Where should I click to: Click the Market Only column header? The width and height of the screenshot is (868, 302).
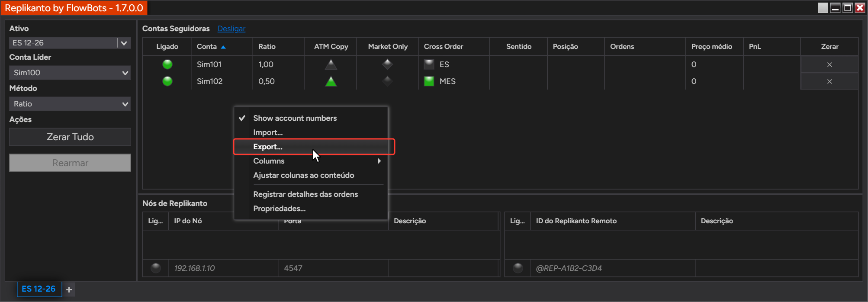click(388, 46)
